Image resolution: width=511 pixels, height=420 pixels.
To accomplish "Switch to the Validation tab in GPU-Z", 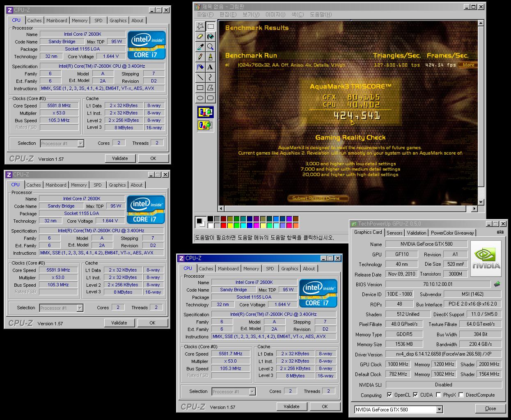I will (x=417, y=233).
